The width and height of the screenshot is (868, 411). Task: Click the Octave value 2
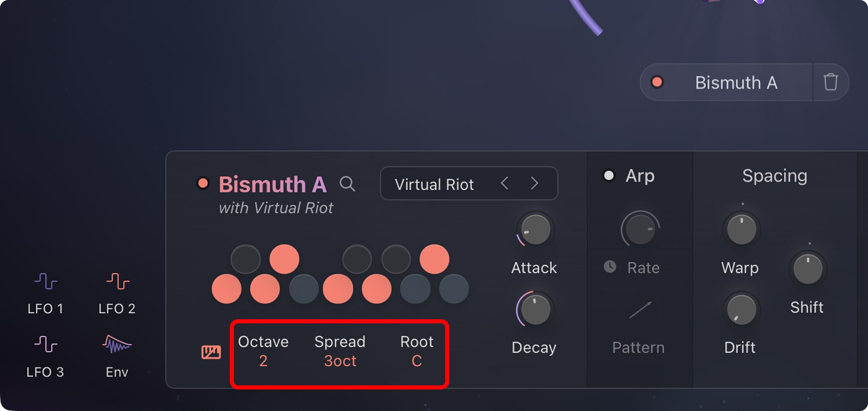263,361
